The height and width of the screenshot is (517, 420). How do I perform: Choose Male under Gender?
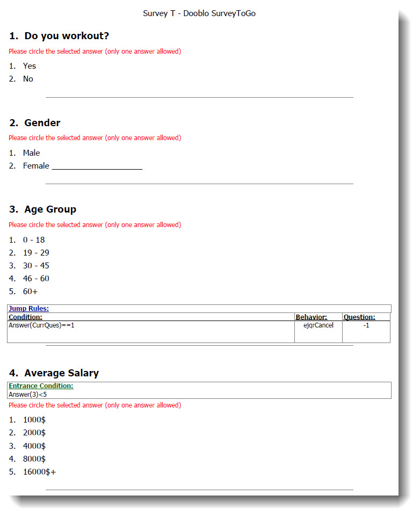31,153
